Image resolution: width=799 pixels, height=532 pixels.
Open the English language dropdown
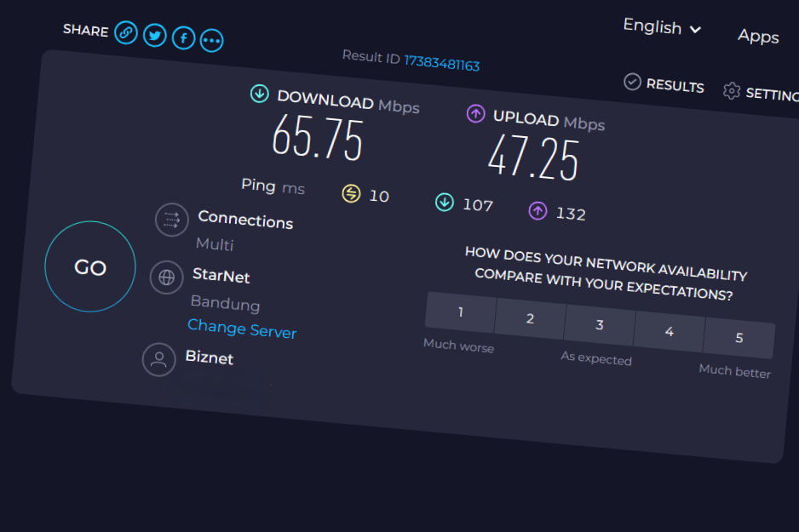coord(662,27)
